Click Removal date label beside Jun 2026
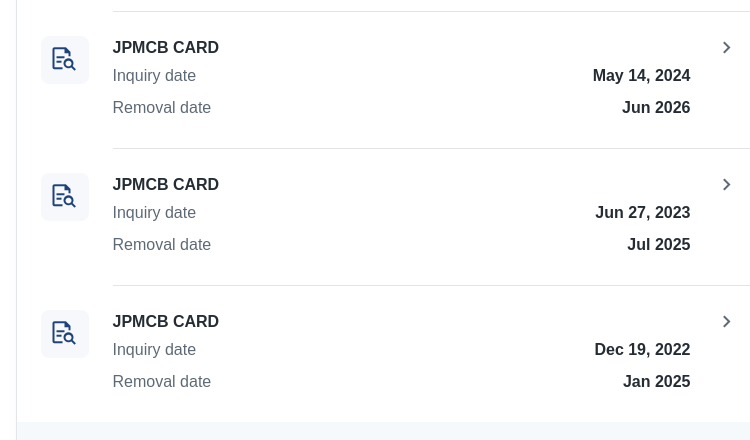 162,108
